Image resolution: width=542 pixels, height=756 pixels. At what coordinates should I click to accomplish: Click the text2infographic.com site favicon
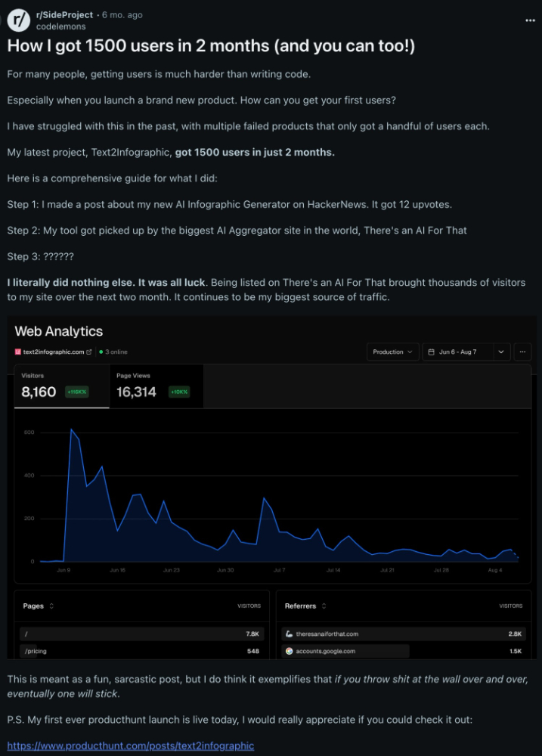(x=18, y=352)
